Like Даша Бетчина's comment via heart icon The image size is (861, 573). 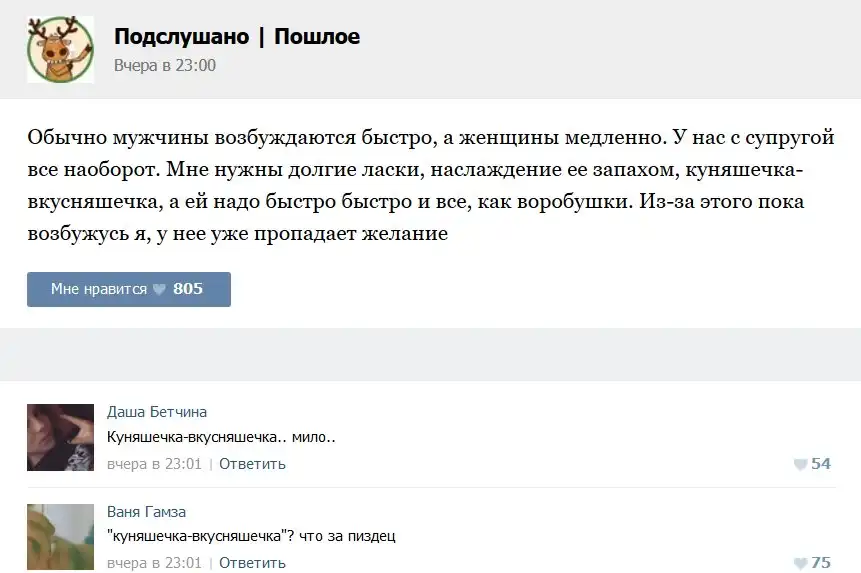(800, 464)
